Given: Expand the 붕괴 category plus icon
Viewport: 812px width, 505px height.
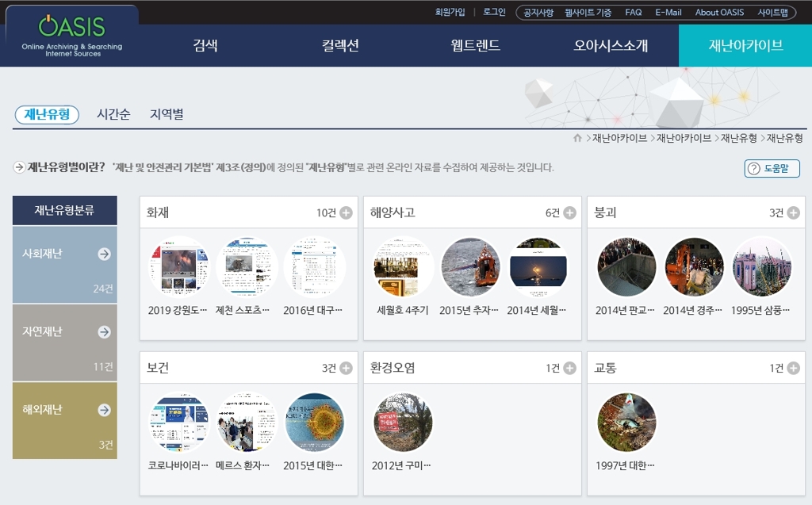Looking at the screenshot, I should pos(793,212).
